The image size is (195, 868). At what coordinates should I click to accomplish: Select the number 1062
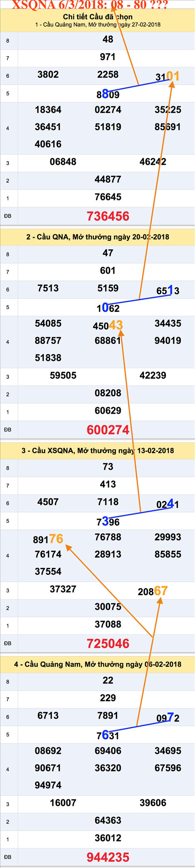tap(108, 308)
